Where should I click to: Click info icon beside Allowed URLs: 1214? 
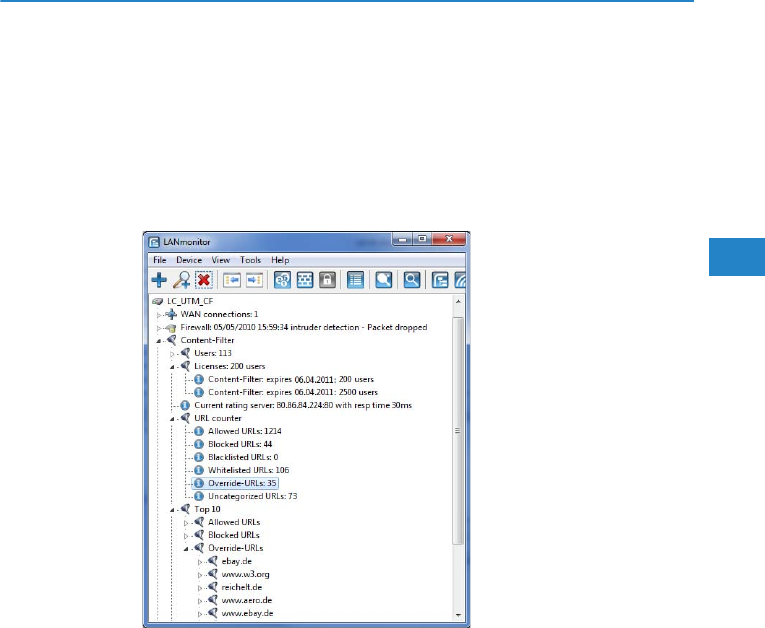click(199, 431)
